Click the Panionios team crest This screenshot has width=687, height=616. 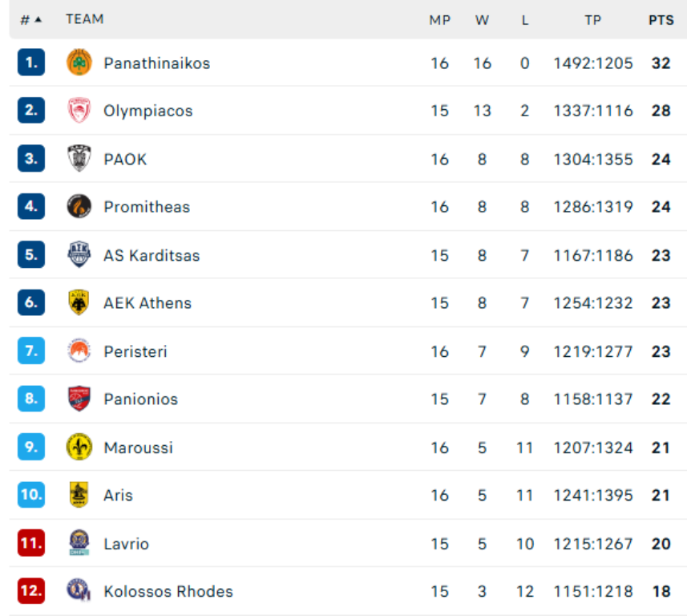coord(79,399)
